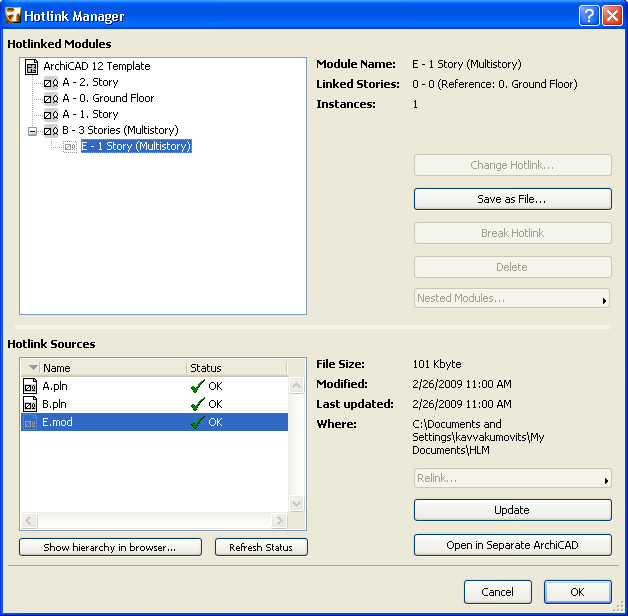Click the A.pln file icon in Hotlink Sources

pos(30,387)
